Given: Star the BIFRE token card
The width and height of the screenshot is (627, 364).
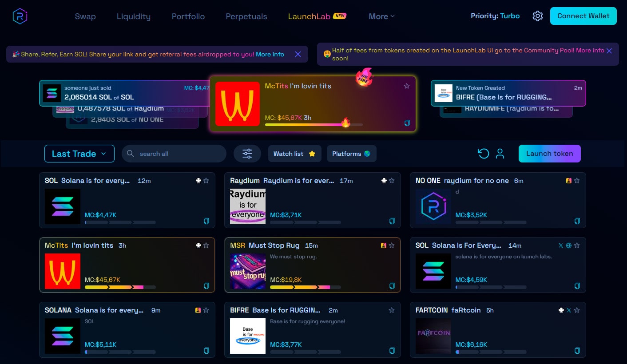Looking at the screenshot, I should tap(392, 310).
